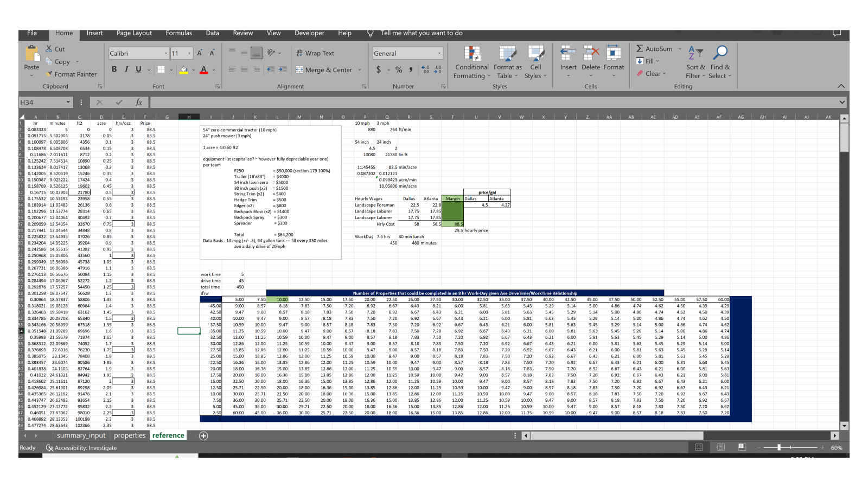Switch to the properties sheet tab
868x488 pixels.
point(130,435)
